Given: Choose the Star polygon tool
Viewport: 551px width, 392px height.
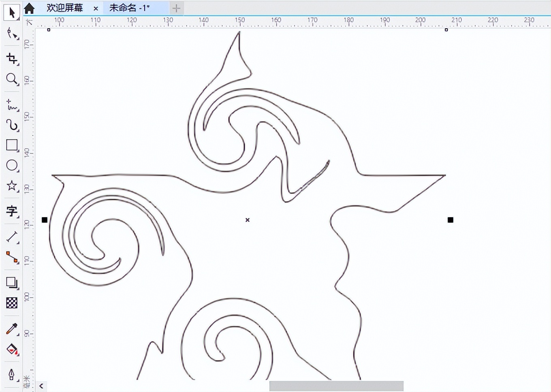Looking at the screenshot, I should point(12,186).
